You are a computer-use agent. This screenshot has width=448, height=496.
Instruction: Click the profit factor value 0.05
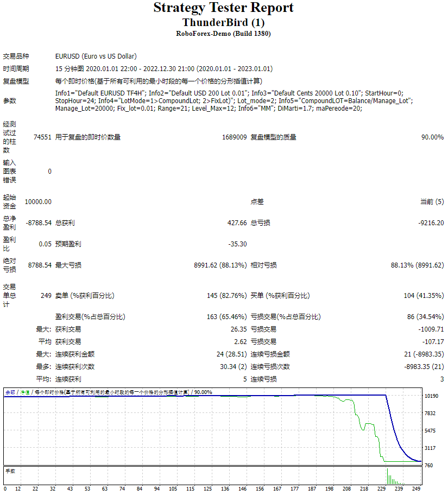[x=45, y=244]
